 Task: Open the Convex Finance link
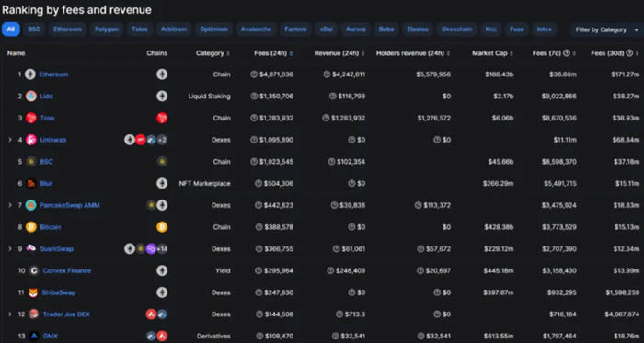click(67, 270)
